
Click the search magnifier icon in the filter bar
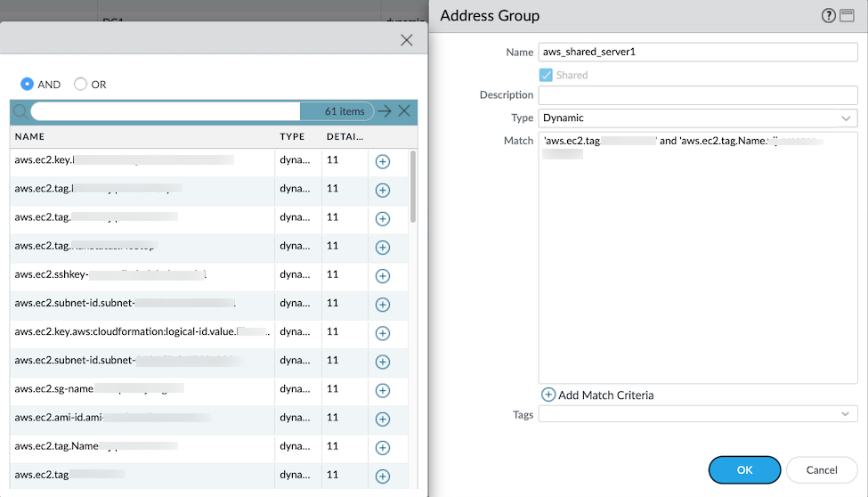[20, 111]
